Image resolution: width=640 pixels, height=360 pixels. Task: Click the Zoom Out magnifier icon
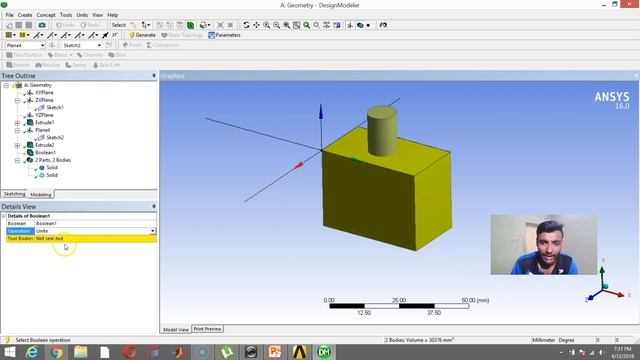click(276, 25)
